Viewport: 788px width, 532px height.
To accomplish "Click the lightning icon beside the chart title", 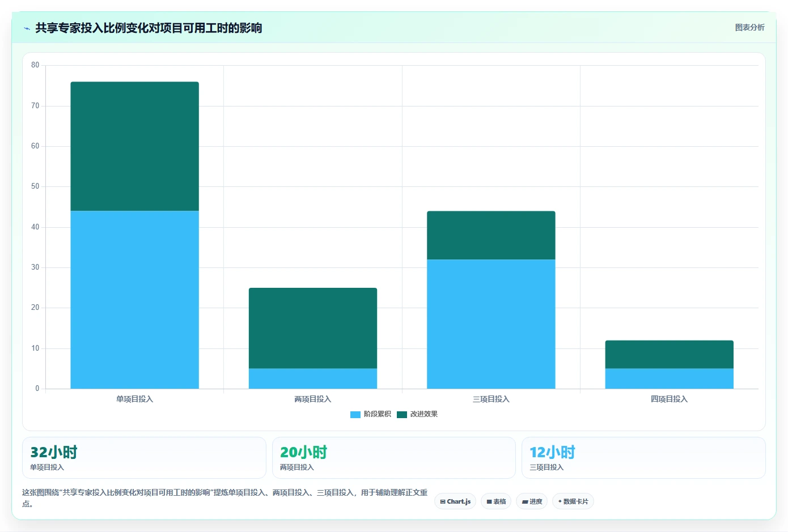I will pos(27,28).
